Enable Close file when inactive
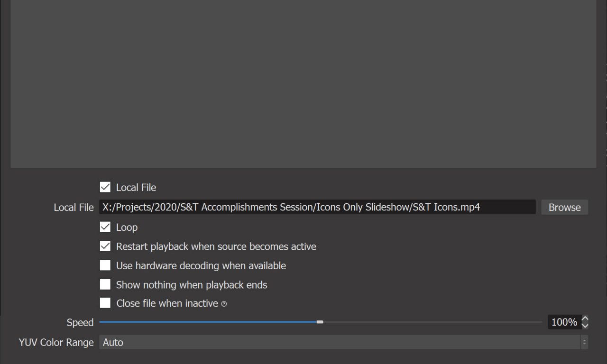Viewport: 607px width, 364px height. click(x=105, y=303)
